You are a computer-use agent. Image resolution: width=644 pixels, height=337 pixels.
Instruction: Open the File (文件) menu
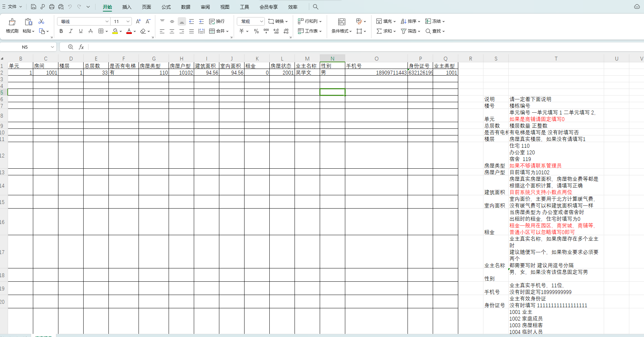click(12, 7)
